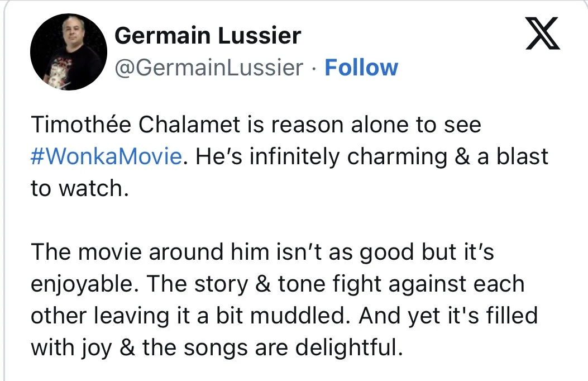Click the Follow link
The height and width of the screenshot is (381, 588).
361,68
